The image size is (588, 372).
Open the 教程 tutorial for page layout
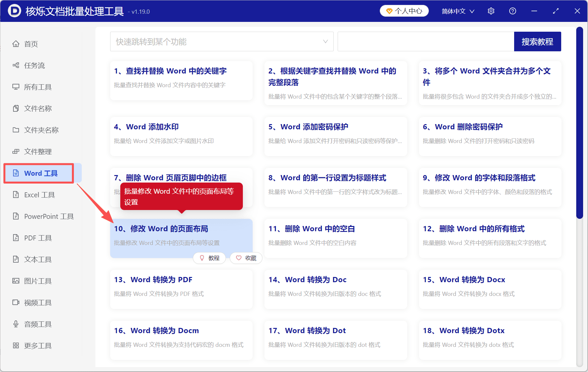click(209, 258)
